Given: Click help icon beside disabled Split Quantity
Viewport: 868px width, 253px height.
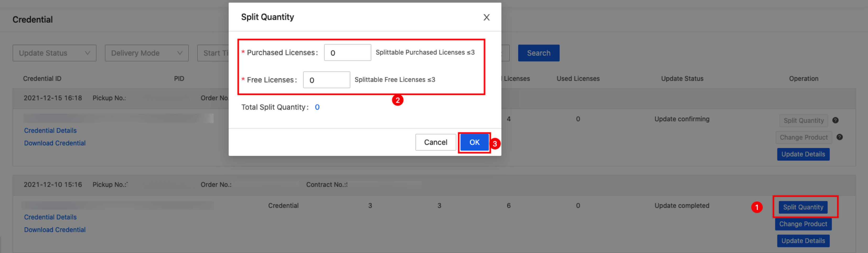Looking at the screenshot, I should tap(835, 120).
